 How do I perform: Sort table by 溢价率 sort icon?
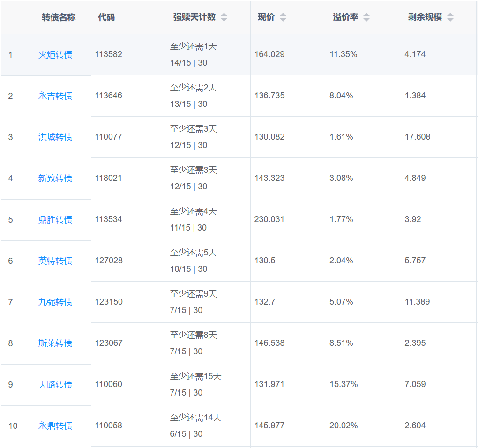(x=366, y=17)
